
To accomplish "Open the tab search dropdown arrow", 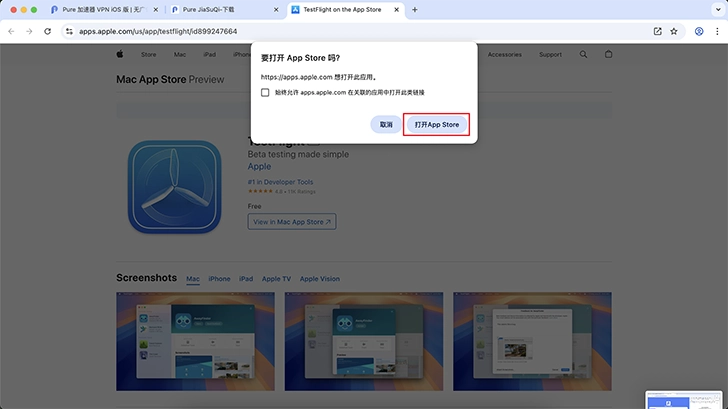I will (x=718, y=9).
